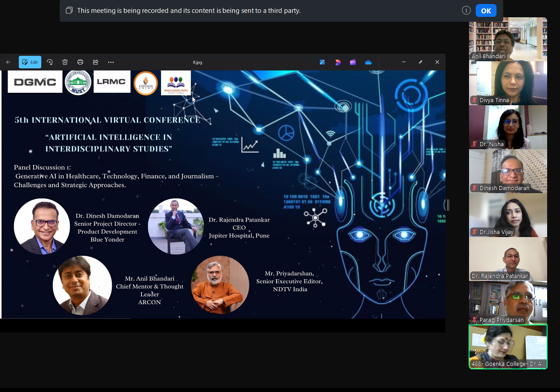This screenshot has width=560, height=392.
Task: Click the DGMC logo on the slide
Action: click(35, 82)
